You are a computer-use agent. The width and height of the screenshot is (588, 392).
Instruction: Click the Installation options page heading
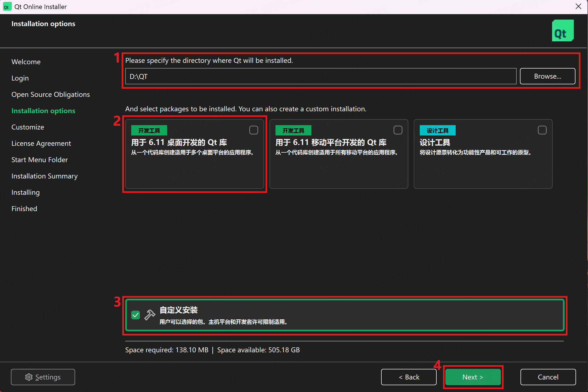pyautogui.click(x=43, y=24)
